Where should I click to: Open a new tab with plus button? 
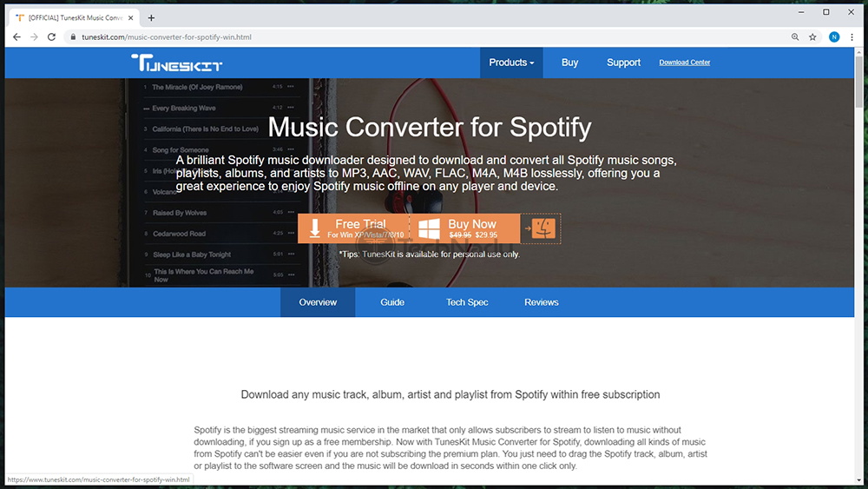click(151, 17)
